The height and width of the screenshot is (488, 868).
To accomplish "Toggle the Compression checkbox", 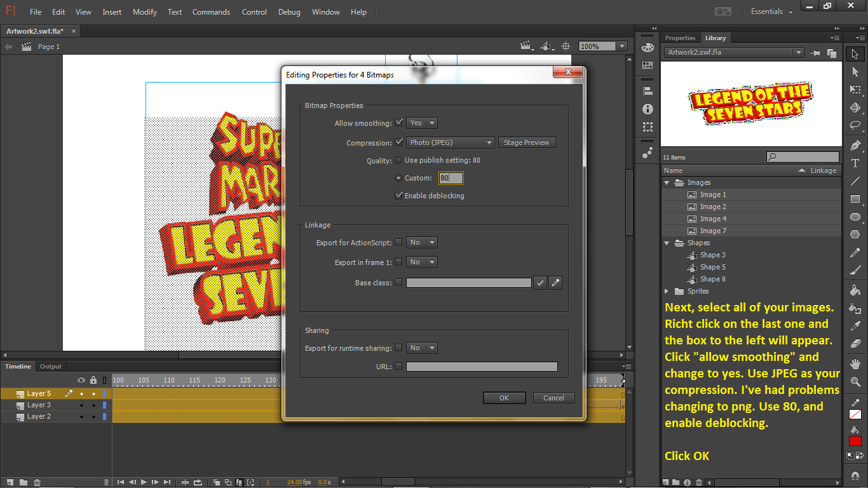I will (x=399, y=143).
